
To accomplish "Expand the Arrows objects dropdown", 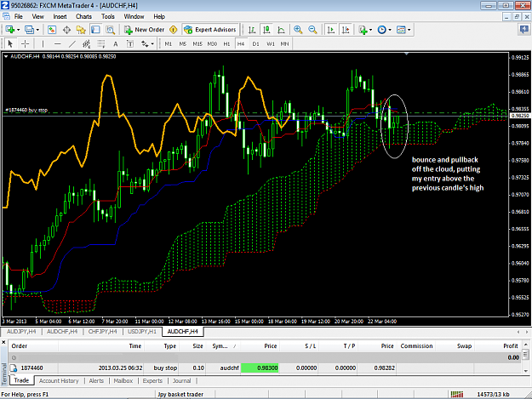I will click(152, 43).
